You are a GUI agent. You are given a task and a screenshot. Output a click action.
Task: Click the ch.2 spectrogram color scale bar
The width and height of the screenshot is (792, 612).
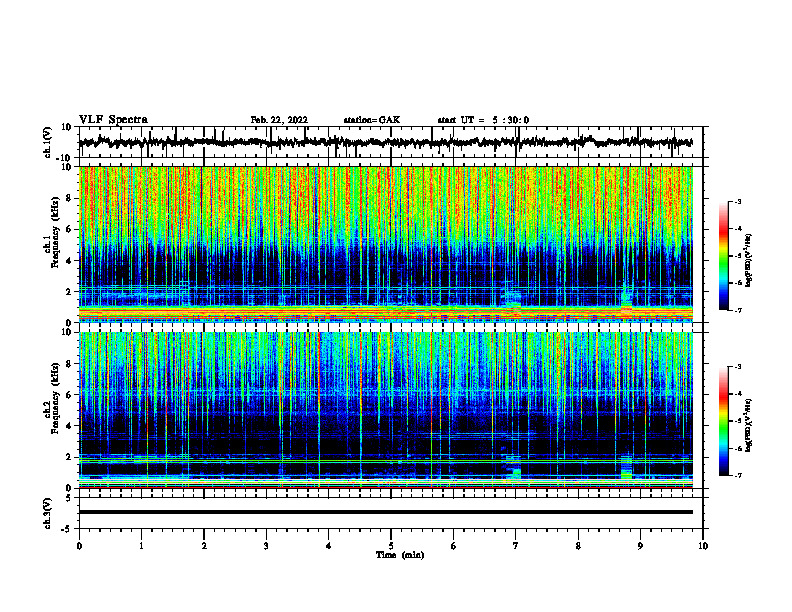pos(724,421)
